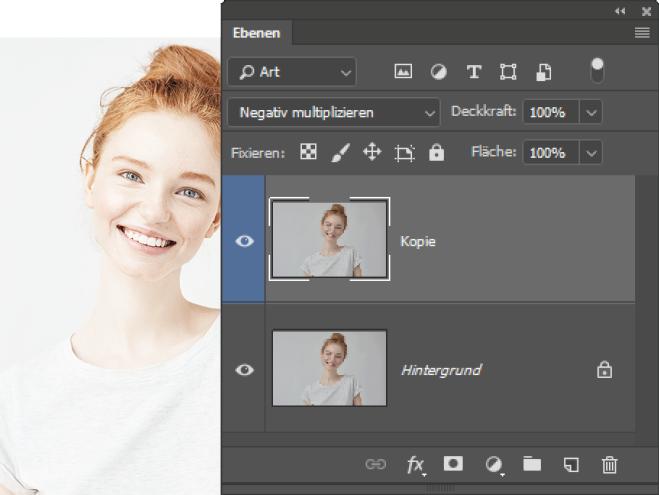Image resolution: width=659 pixels, height=495 pixels.
Task: Select the Hintergrund layer thumbnail
Action: [x=330, y=368]
